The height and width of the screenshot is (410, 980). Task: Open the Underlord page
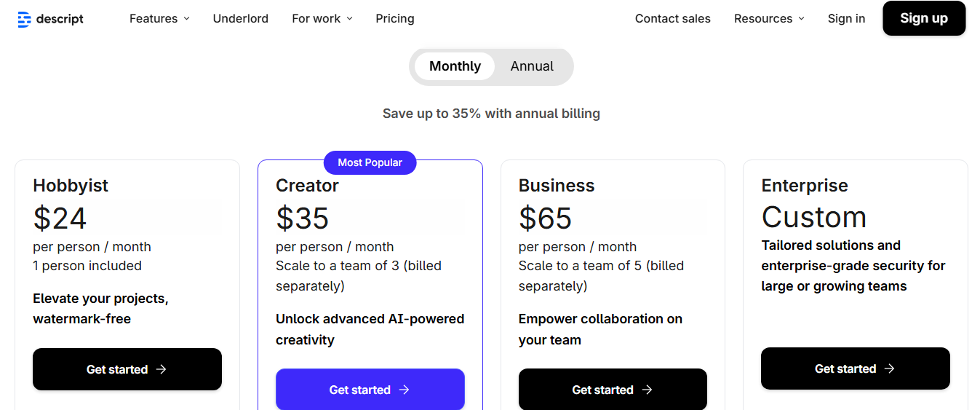click(240, 18)
